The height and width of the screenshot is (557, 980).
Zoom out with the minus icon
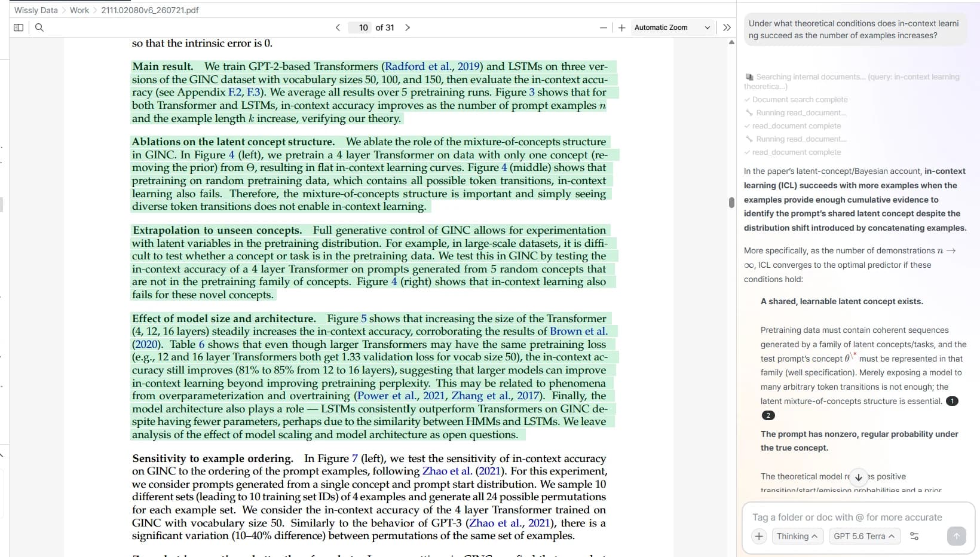(x=604, y=27)
